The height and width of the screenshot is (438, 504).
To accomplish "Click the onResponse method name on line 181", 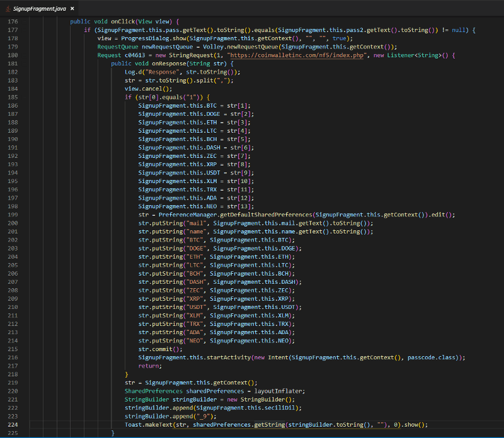I will [x=169, y=64].
